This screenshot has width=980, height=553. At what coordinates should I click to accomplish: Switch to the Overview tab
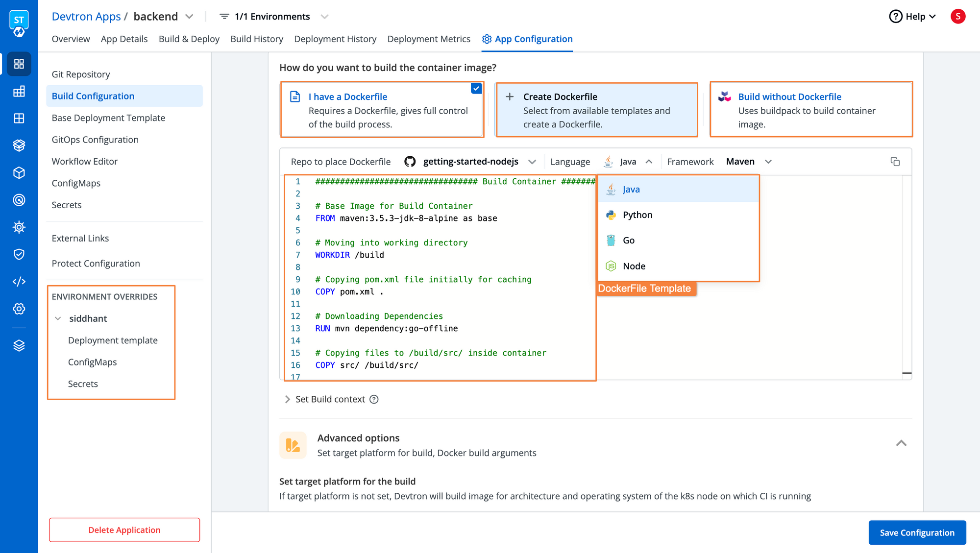pyautogui.click(x=71, y=39)
